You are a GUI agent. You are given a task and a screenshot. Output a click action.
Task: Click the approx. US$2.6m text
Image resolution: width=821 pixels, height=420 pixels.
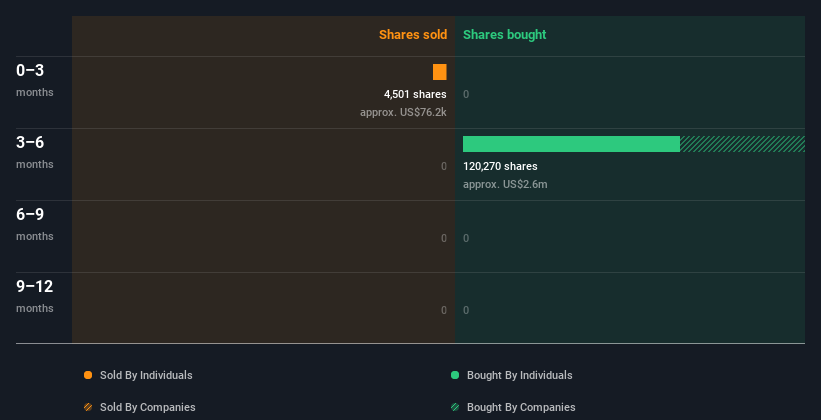point(505,184)
